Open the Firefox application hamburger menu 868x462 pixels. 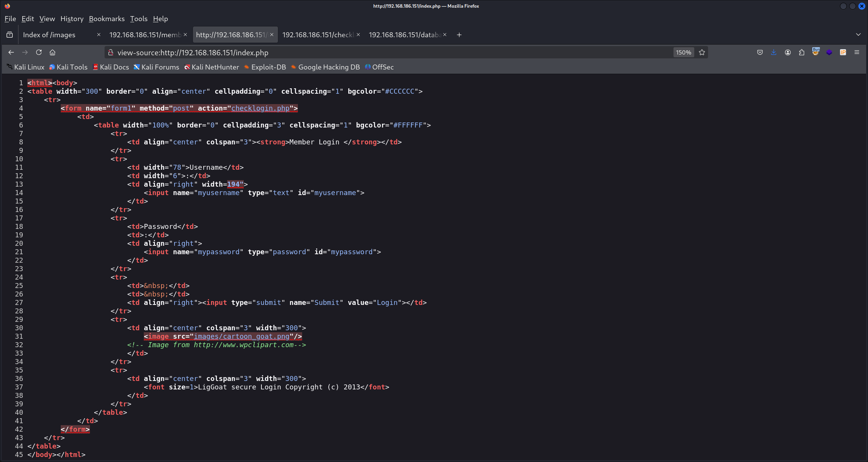[x=857, y=52]
